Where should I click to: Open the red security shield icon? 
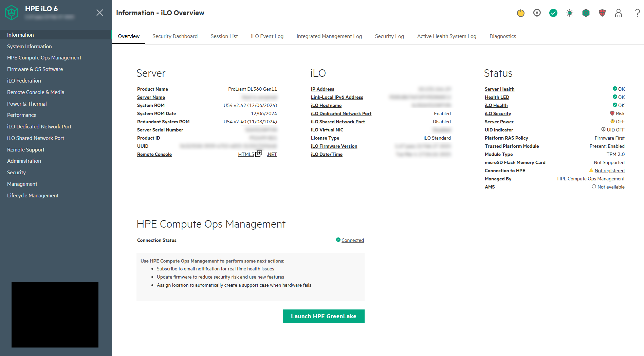(602, 13)
